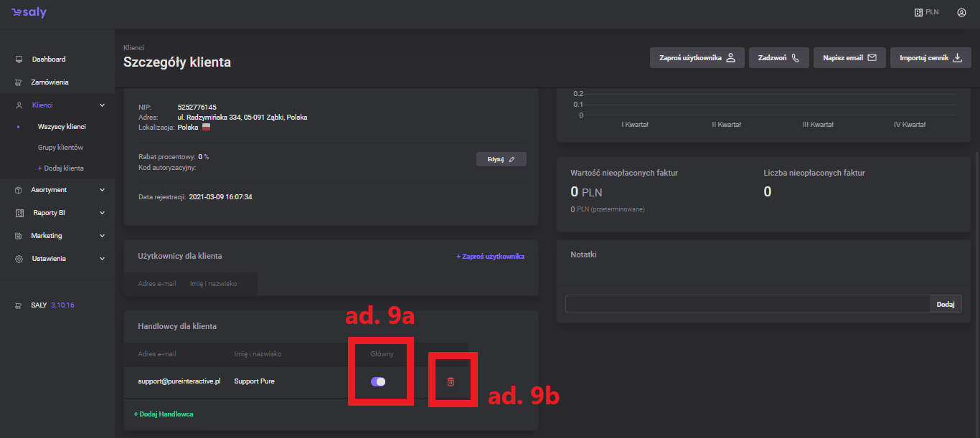Click the Ustawienia gear icon
The image size is (980, 438).
pos(19,259)
